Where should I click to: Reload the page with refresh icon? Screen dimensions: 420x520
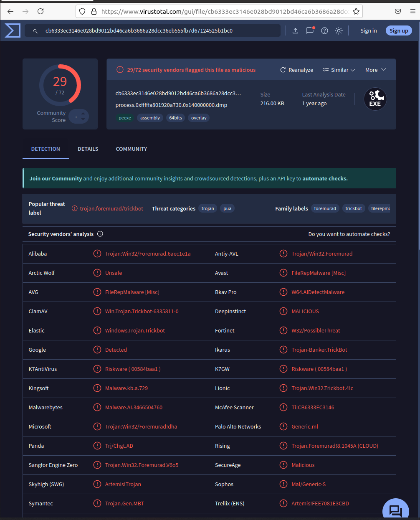(x=40, y=11)
